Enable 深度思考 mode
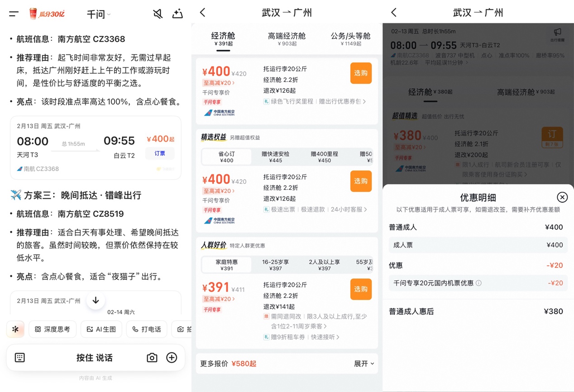This screenshot has width=574, height=392. click(53, 329)
